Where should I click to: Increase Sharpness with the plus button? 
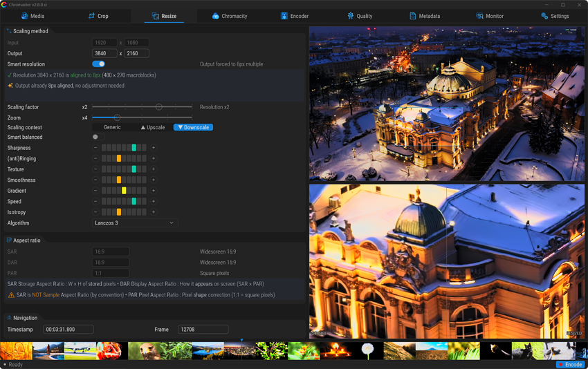pos(154,148)
